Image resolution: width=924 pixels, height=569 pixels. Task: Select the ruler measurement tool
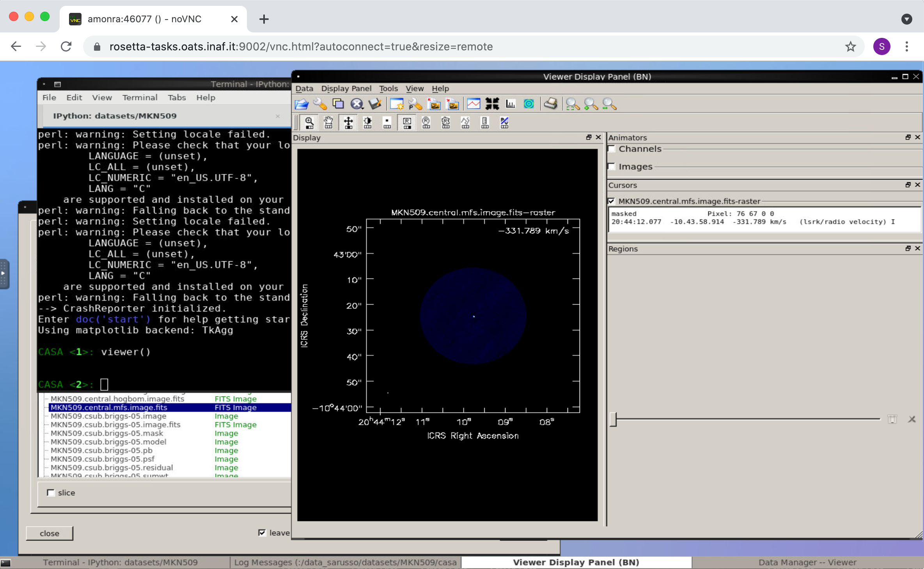[x=485, y=123]
